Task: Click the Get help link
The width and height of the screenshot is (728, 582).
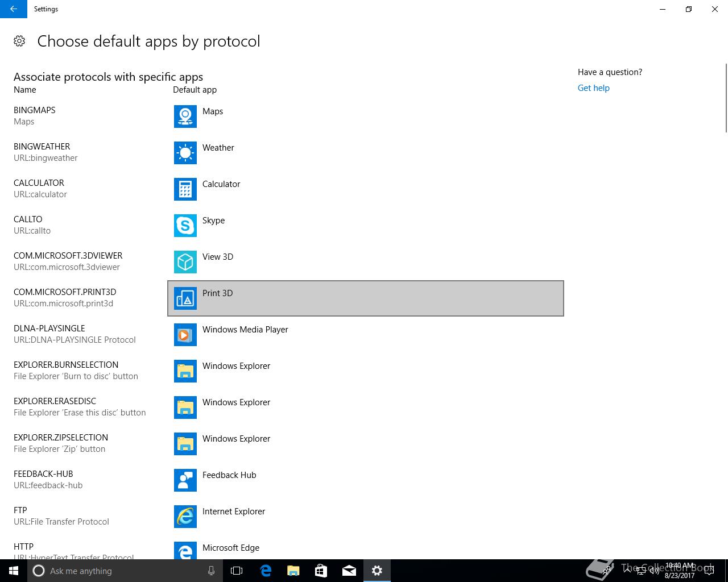Action: (593, 88)
